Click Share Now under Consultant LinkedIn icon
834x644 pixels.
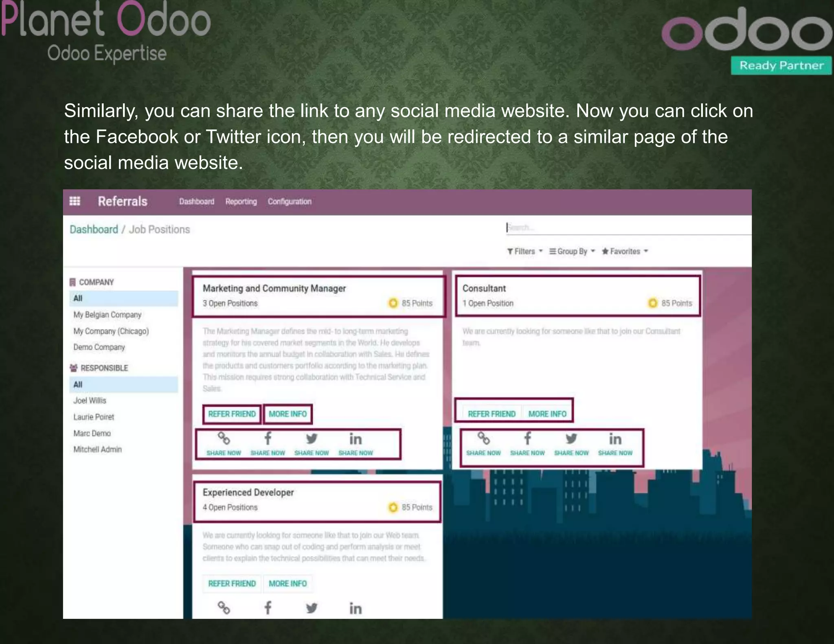point(615,453)
